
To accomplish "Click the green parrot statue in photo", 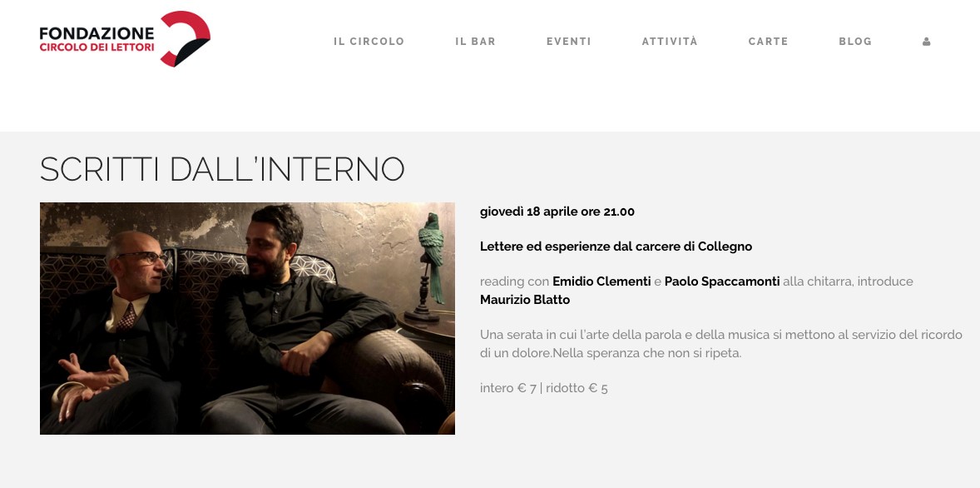I will (x=430, y=266).
